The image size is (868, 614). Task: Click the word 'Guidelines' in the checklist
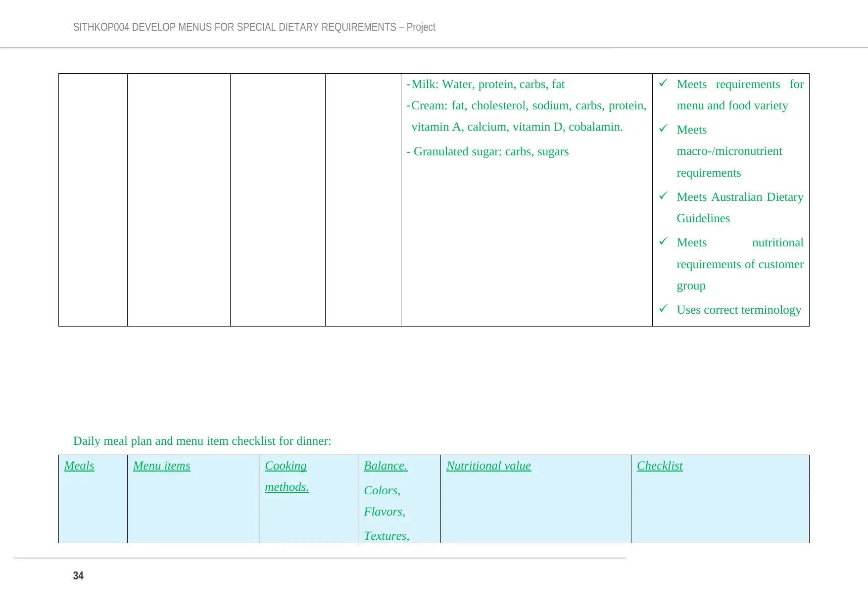click(x=703, y=218)
